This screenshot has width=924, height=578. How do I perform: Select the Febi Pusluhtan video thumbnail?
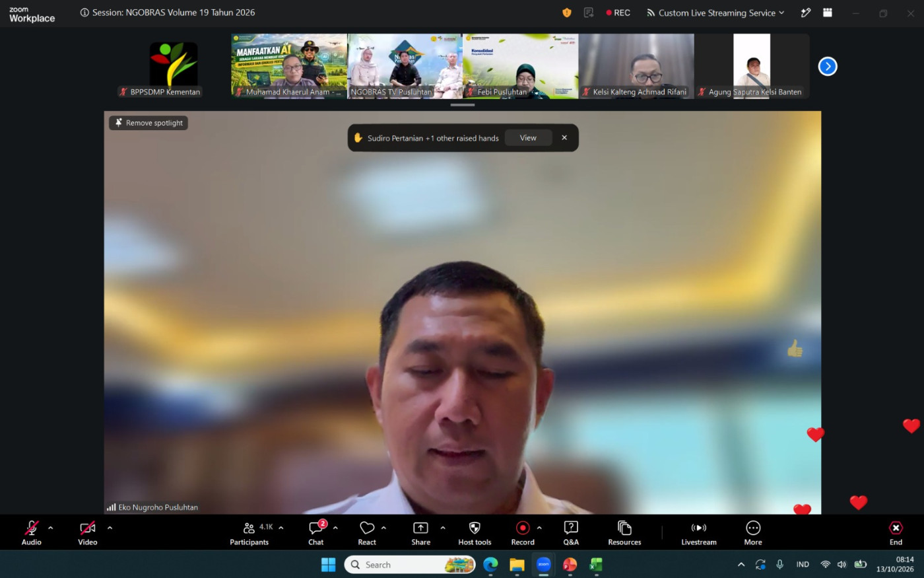pyautogui.click(x=521, y=67)
